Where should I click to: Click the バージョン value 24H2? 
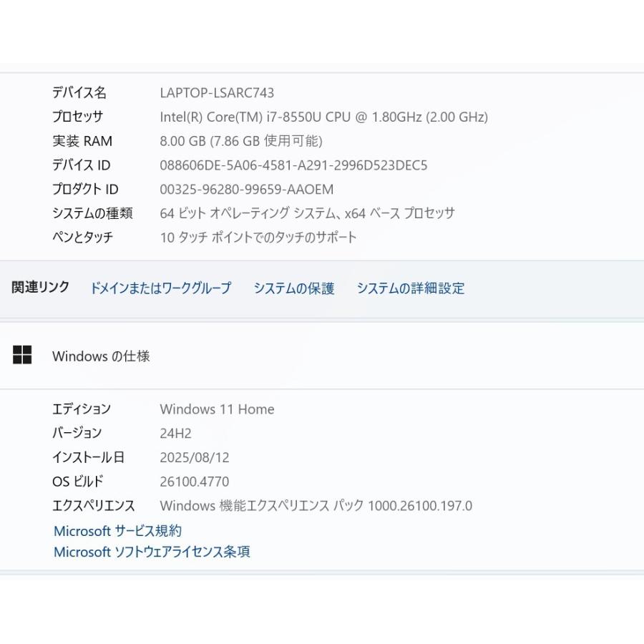[x=175, y=433]
